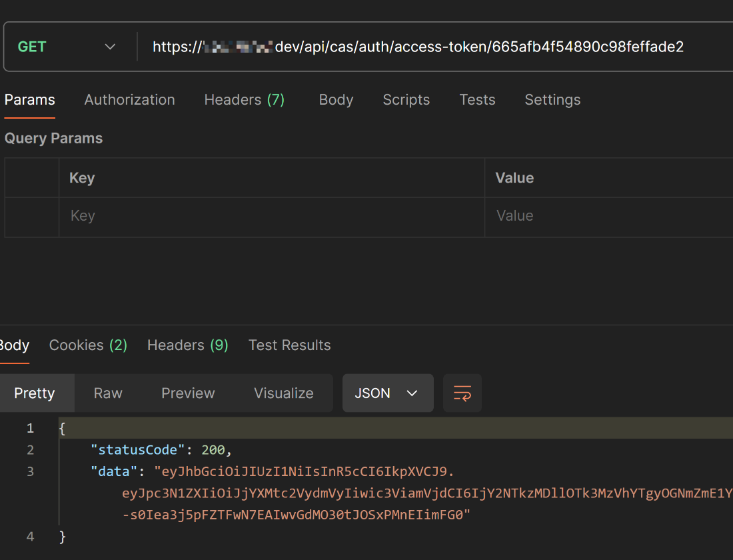Viewport: 733px width, 560px height.
Task: Click the "data" key in response
Action: coord(114,471)
